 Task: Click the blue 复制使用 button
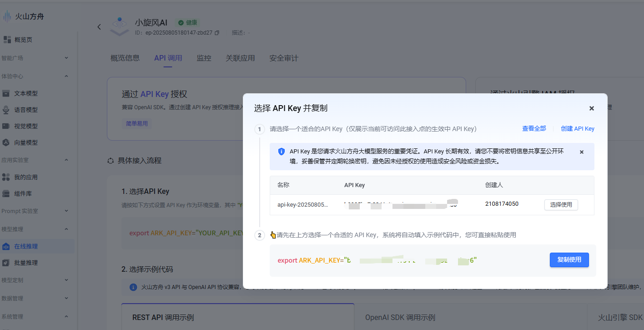pos(569,260)
